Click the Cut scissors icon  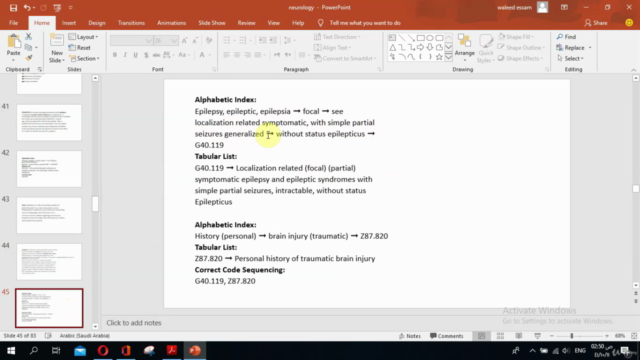29,37
